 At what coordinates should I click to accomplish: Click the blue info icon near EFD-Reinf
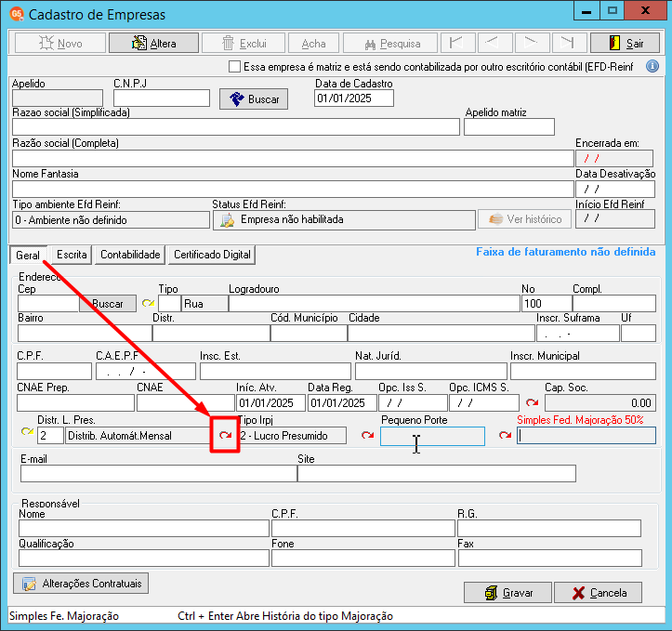(652, 66)
